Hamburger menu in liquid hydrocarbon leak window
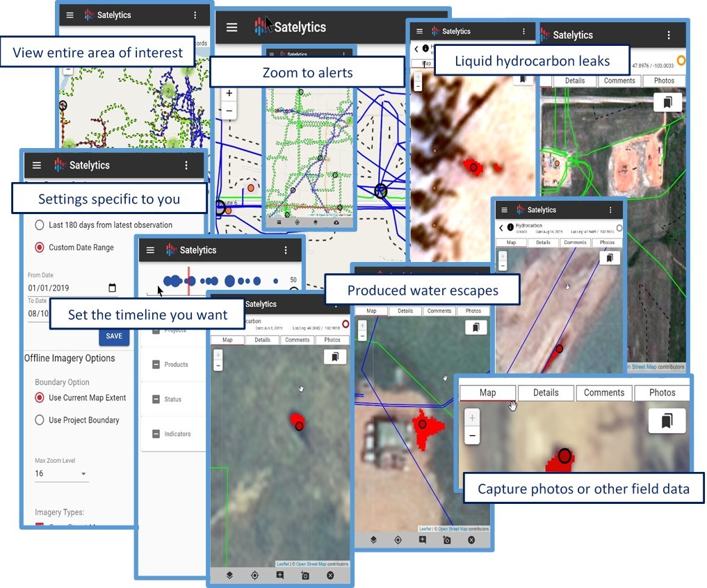The image size is (707, 588). click(x=419, y=31)
